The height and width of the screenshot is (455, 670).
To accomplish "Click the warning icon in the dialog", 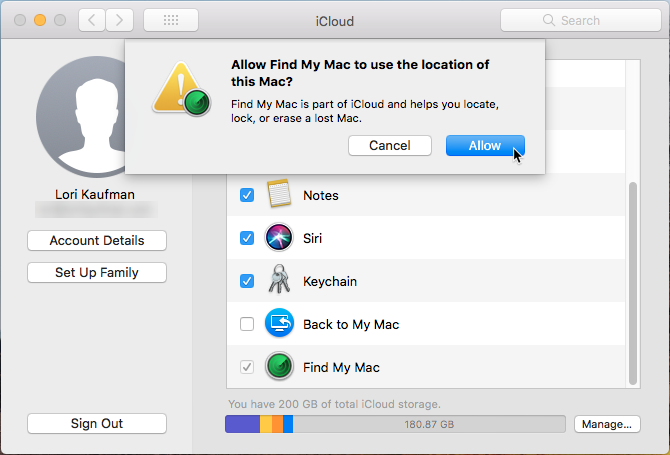I will pyautogui.click(x=182, y=88).
